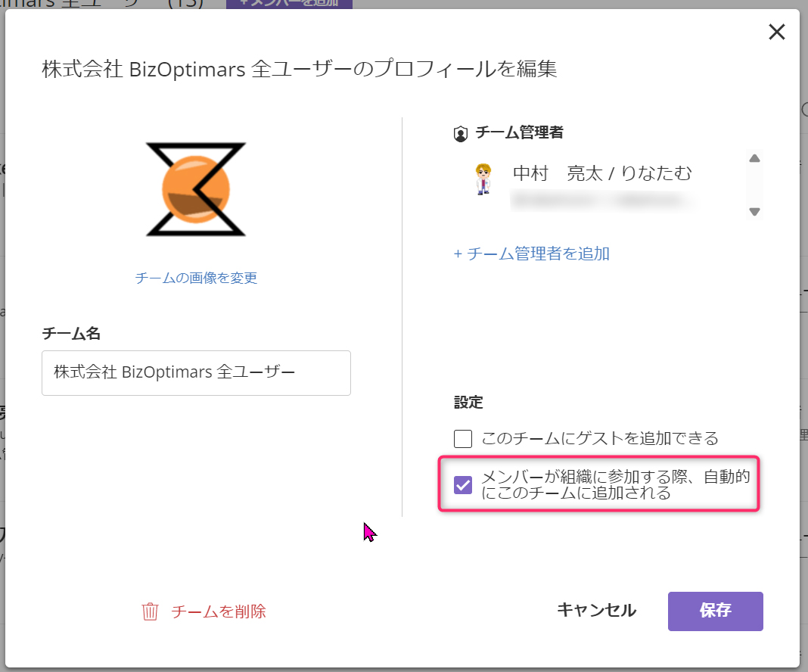Focus the チーム名 text field
Viewport: 808px width, 672px height.
[x=196, y=372]
